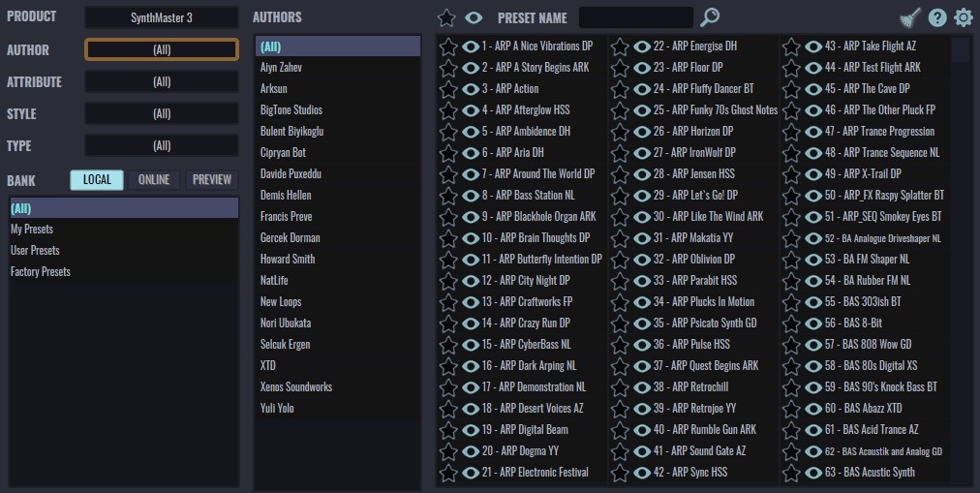This screenshot has width=980, height=493.
Task: Load preset 7 - ARP Around The World DP
Action: click(538, 174)
